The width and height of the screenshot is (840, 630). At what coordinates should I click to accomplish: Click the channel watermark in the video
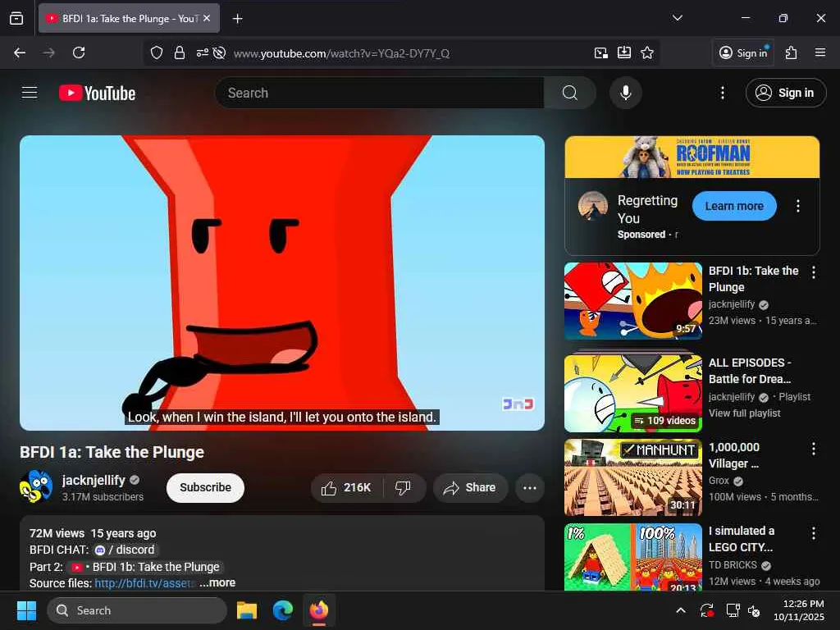pyautogui.click(x=518, y=404)
